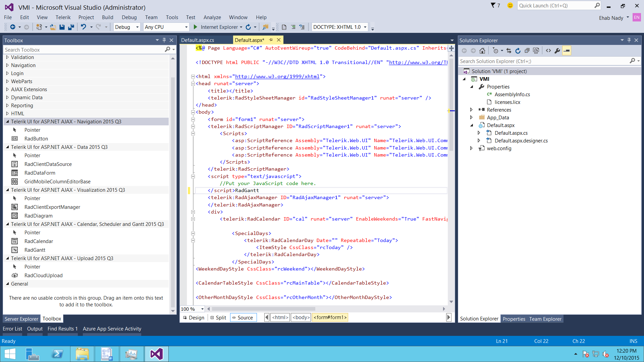Screen dimensions: 644x362
Task: Click the Undo toolbar icon
Action: 84,27
